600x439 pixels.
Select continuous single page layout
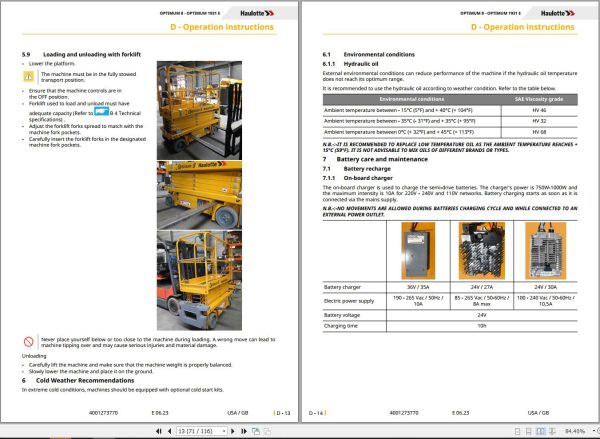(528, 431)
